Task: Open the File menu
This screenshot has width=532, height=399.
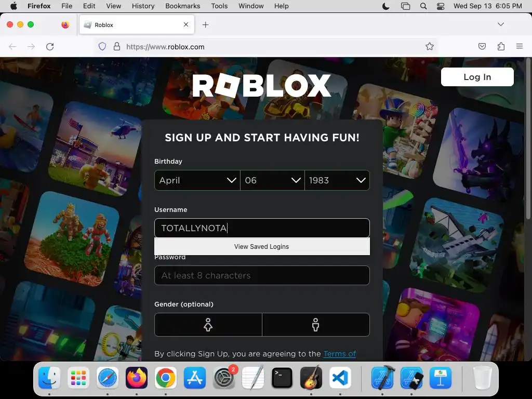Action: (67, 6)
